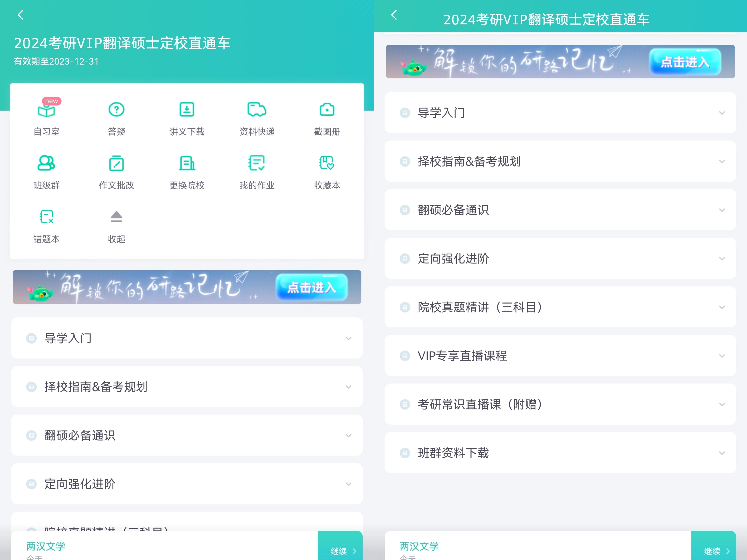The width and height of the screenshot is (747, 560).
Task: Expand 导学入门 chevron on left screen
Action: 349,338
